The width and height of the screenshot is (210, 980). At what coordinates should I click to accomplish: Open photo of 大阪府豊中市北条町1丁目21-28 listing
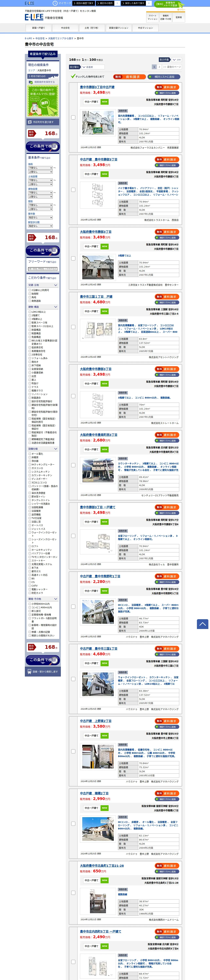tap(98, 901)
